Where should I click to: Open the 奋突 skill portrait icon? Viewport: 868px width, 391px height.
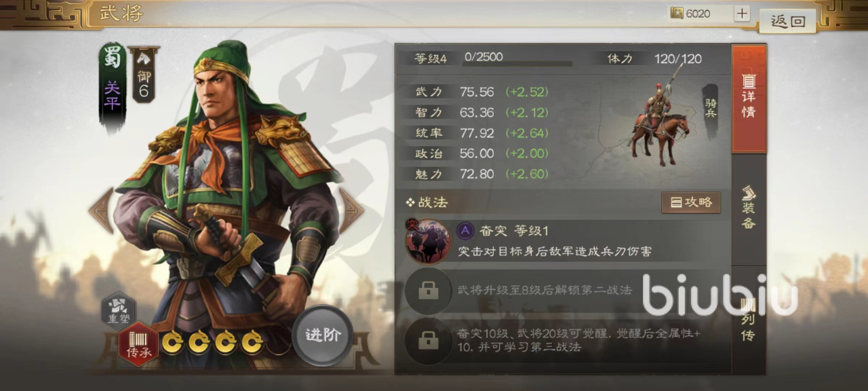click(x=429, y=241)
